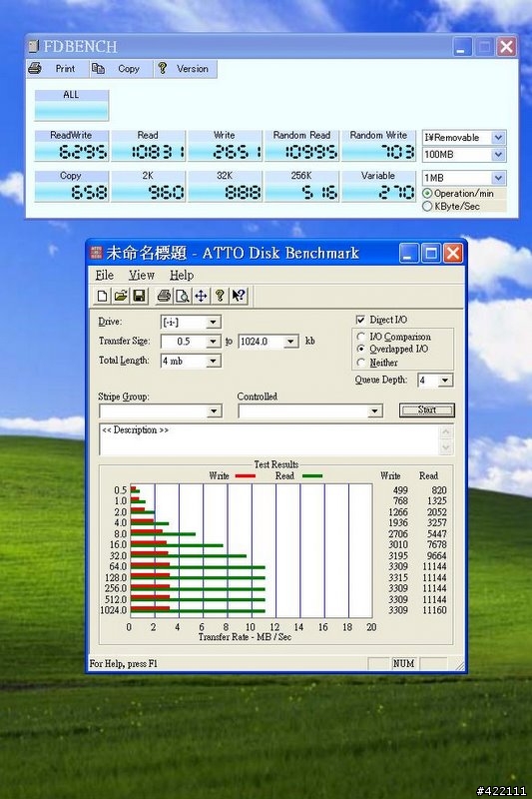The image size is (532, 799).
Task: Open the File menu in ATTO
Action: pyautogui.click(x=105, y=276)
